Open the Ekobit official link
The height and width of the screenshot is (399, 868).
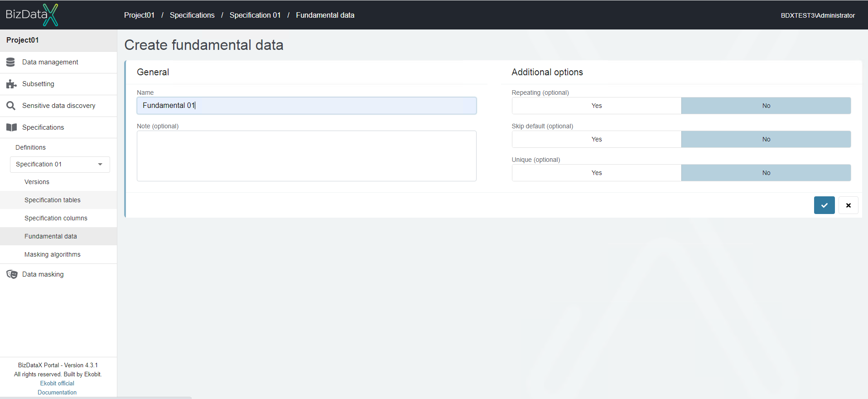pyautogui.click(x=57, y=383)
